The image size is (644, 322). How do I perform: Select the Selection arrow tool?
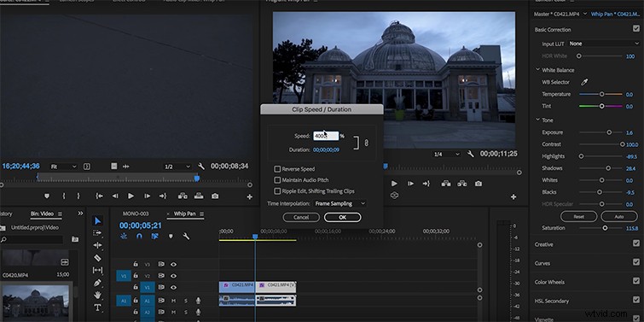tap(97, 221)
